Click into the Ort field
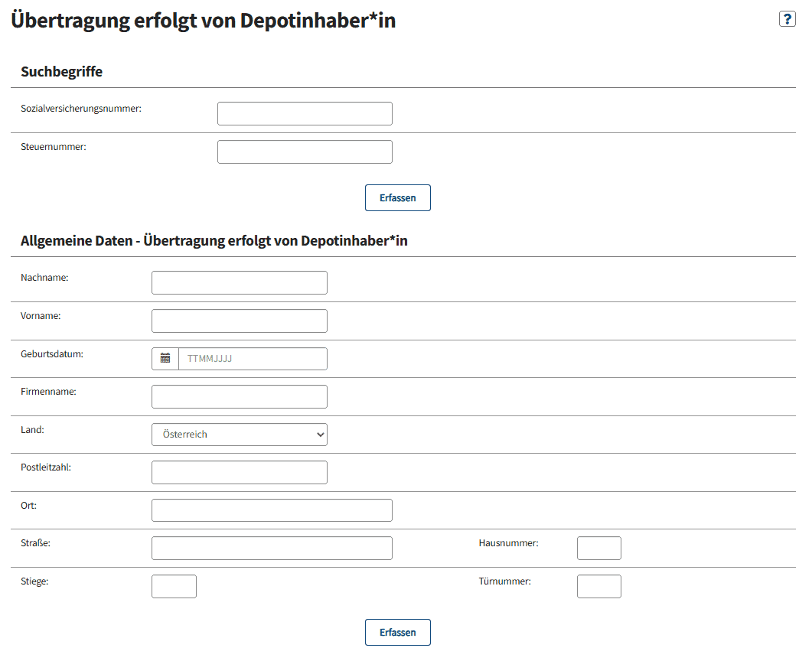Viewport: 812px width, 648px height. tap(272, 510)
